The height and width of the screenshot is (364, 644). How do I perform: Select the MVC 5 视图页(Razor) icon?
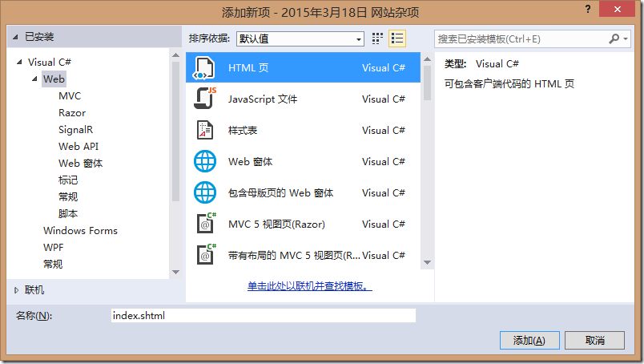[x=206, y=224]
